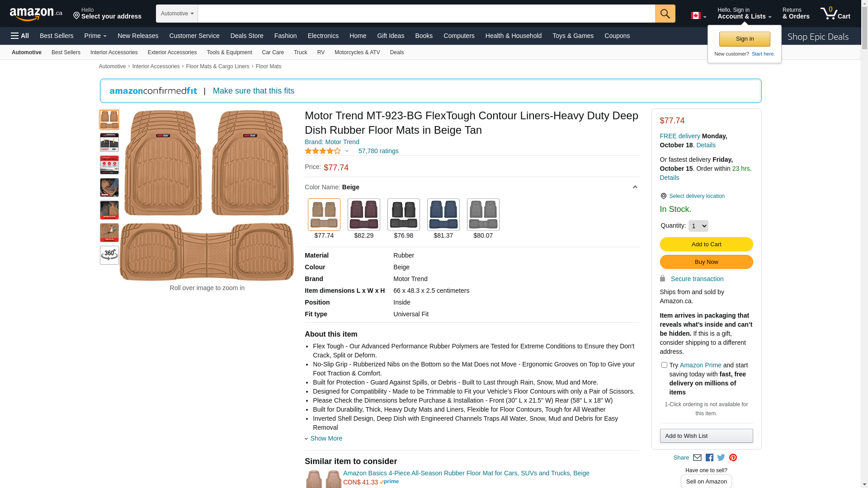Open Deals Store in navigation bar
The image size is (868, 488).
click(x=246, y=36)
